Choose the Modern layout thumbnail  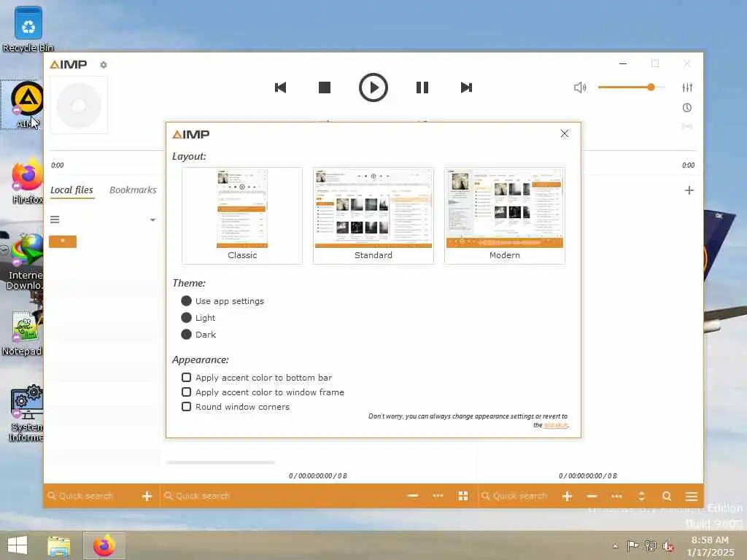[505, 216]
